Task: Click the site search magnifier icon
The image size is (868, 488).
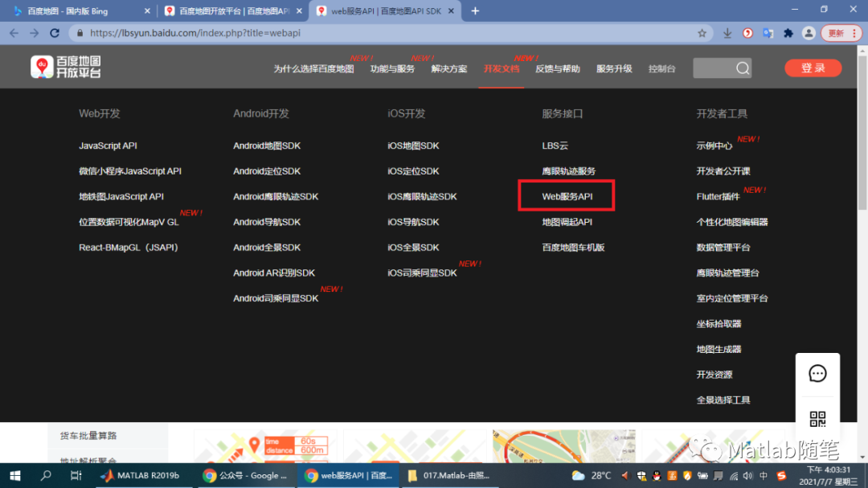Action: click(x=743, y=68)
